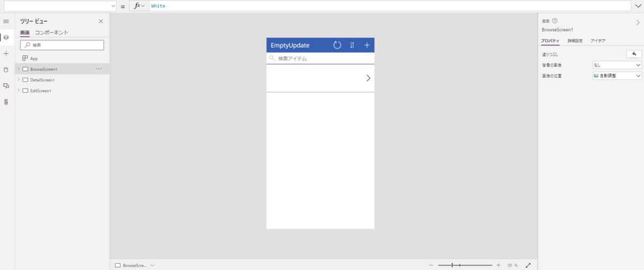The height and width of the screenshot is (270, 644).
Task: Click the sort icon in app header
Action: [x=352, y=46]
